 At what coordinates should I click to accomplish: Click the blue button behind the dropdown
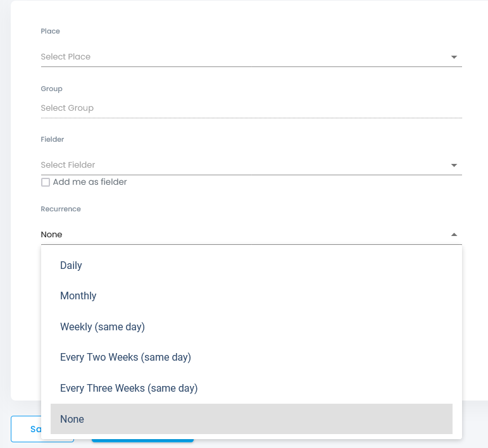(142, 440)
